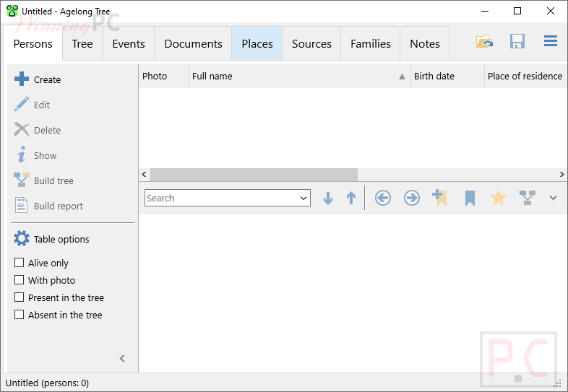Sort by Place of residence column

point(525,76)
